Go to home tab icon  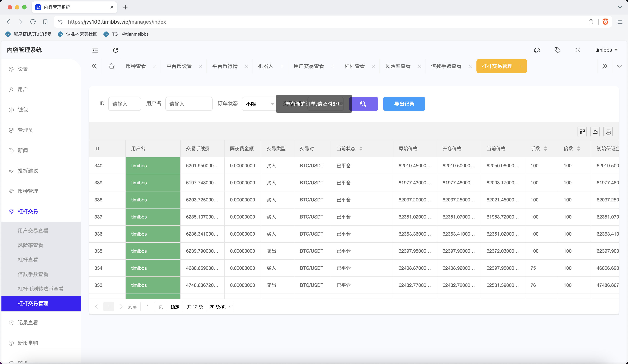(x=111, y=66)
